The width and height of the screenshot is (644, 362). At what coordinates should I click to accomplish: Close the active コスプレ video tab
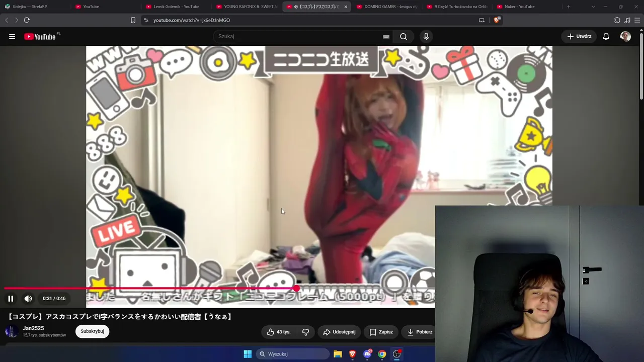(x=346, y=7)
